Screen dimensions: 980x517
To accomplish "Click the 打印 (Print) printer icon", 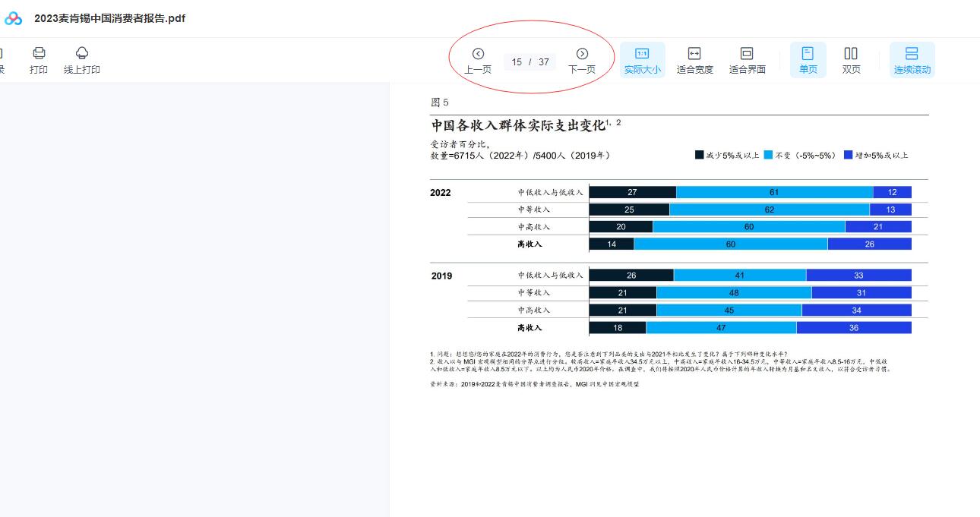I will pos(39,53).
